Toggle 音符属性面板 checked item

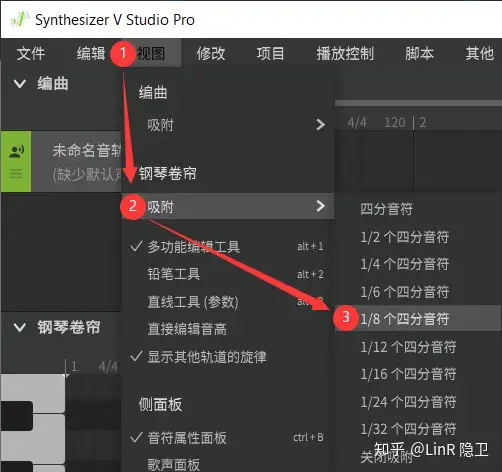[x=228, y=437]
